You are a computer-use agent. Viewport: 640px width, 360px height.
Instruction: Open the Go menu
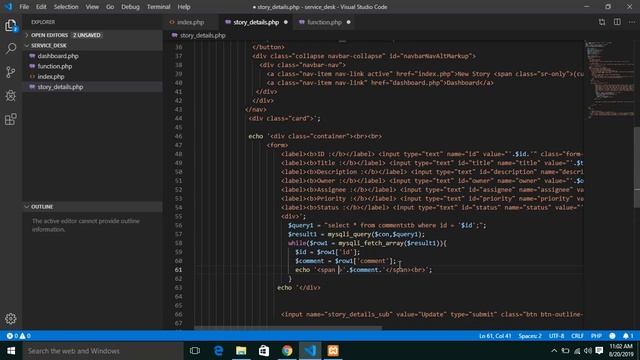[x=110, y=7]
